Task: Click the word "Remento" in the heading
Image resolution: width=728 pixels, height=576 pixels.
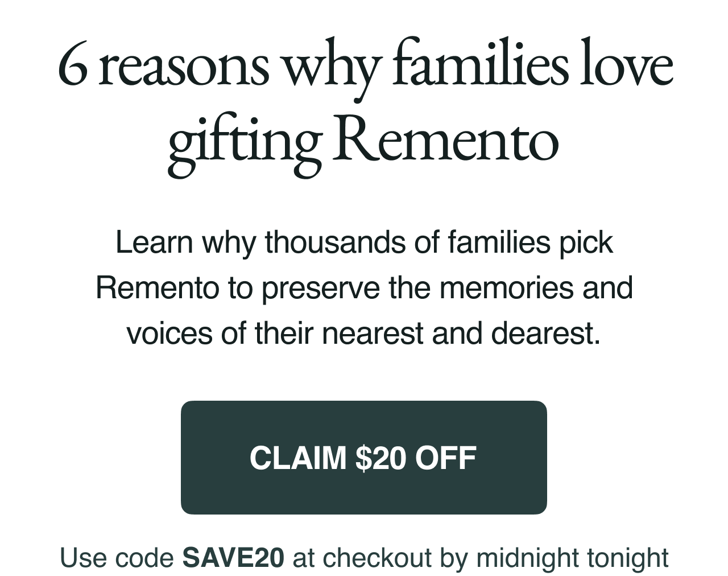Action: click(445, 141)
